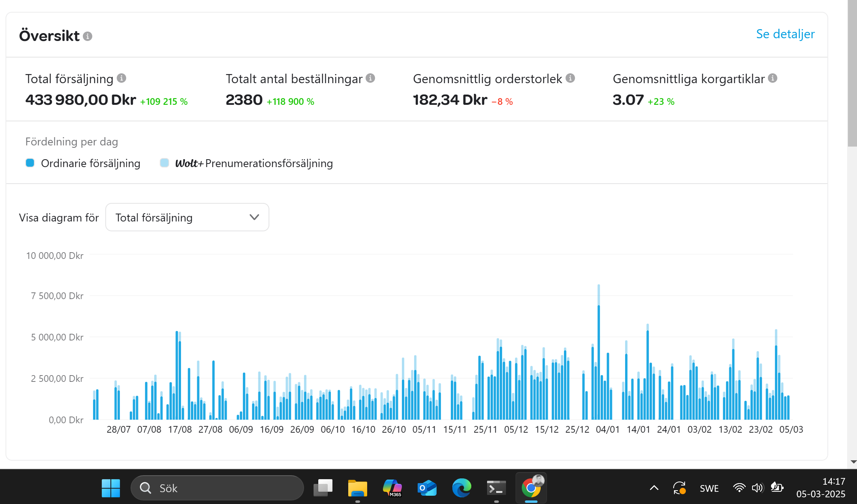Image resolution: width=857 pixels, height=504 pixels.
Task: Open Microsoft 365 Copilot taskbar icon
Action: tap(392, 488)
